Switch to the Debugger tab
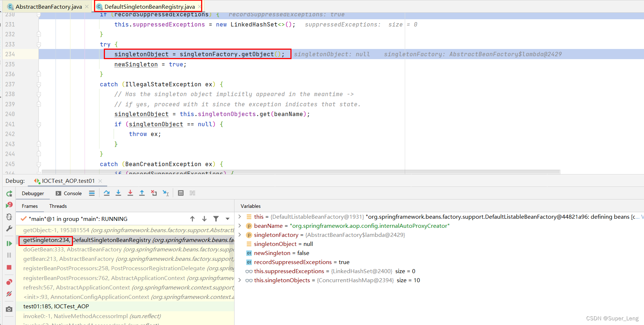This screenshot has width=644, height=325. click(33, 193)
